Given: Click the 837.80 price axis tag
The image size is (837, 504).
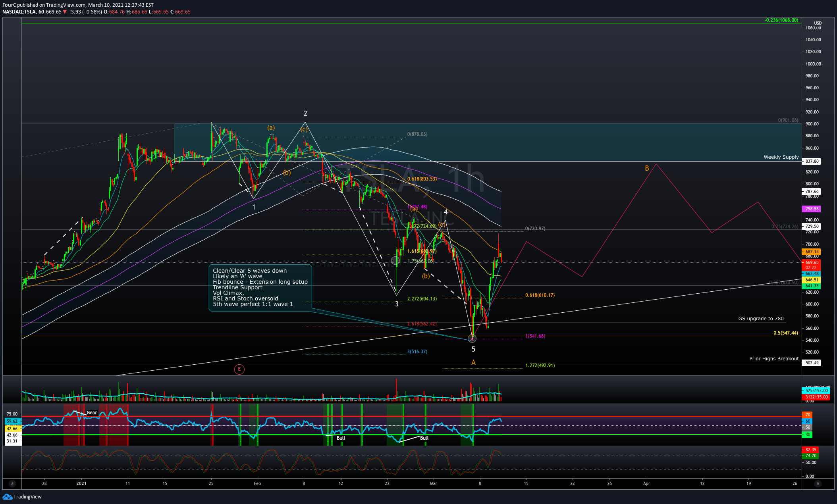Looking at the screenshot, I should [812, 162].
